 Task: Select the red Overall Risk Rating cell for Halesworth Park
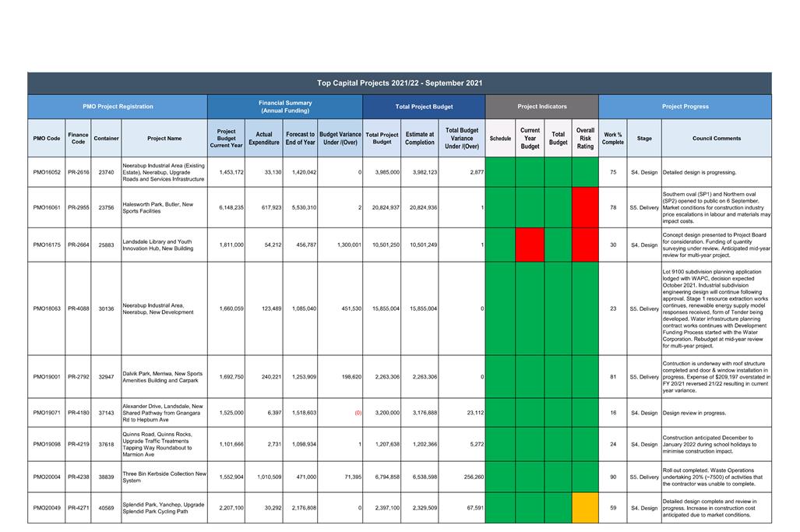click(x=585, y=208)
